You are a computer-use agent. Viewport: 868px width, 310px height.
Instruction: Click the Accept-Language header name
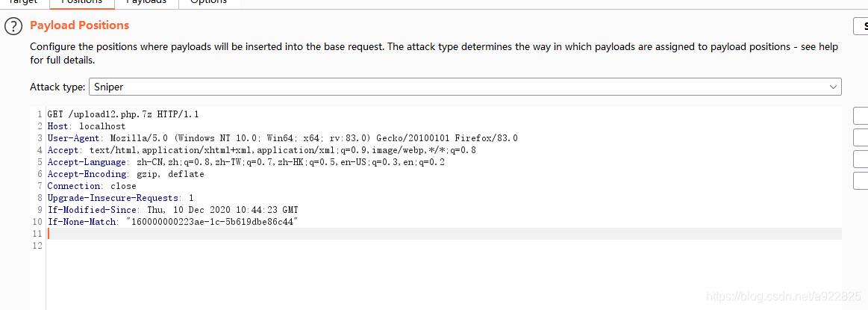[x=87, y=162]
